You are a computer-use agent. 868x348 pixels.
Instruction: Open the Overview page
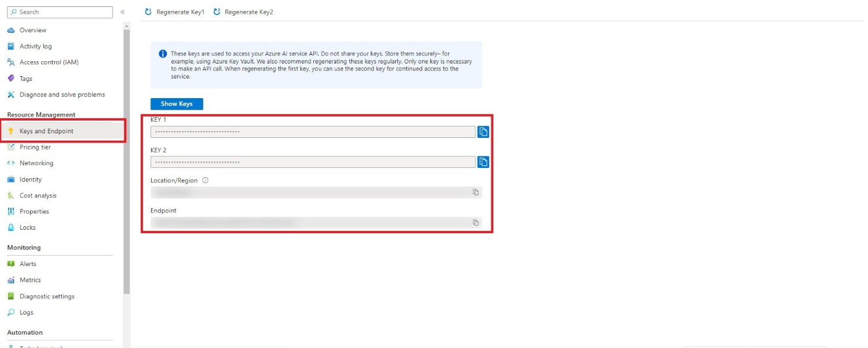coord(33,30)
